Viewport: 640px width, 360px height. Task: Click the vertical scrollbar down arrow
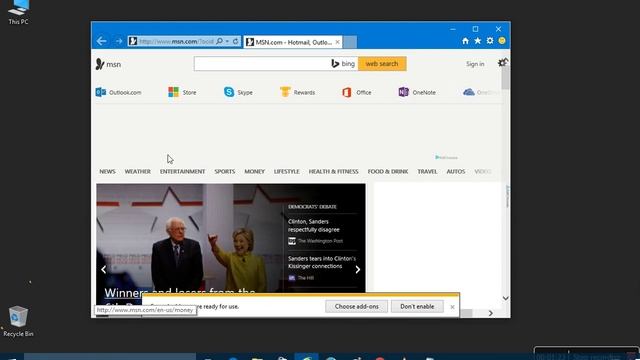tap(505, 298)
